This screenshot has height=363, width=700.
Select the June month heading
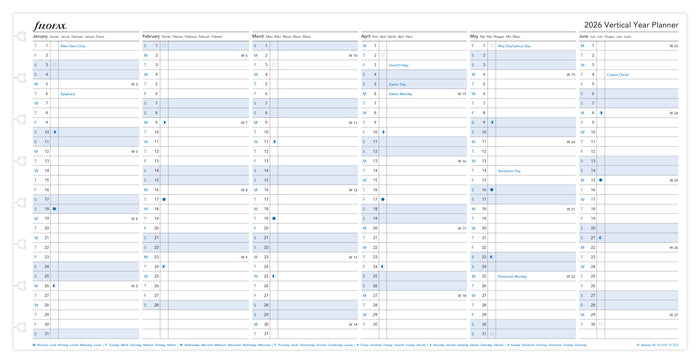583,36
